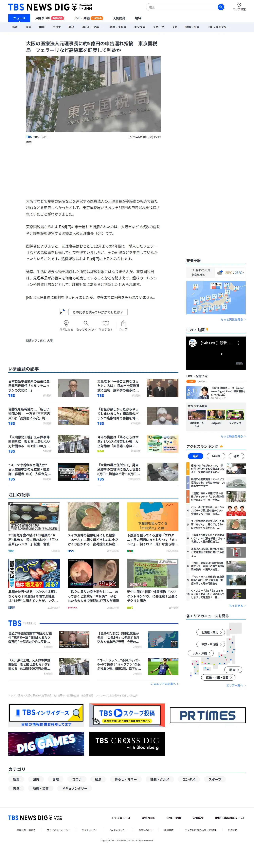Click 運営会社・連絡先 in the footer
This screenshot has height=868, width=254.
coord(26,830)
